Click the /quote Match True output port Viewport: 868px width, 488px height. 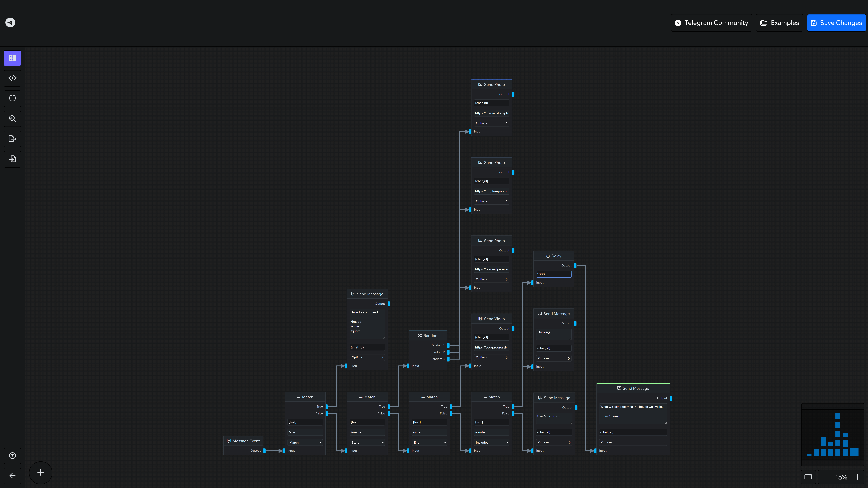pyautogui.click(x=513, y=407)
